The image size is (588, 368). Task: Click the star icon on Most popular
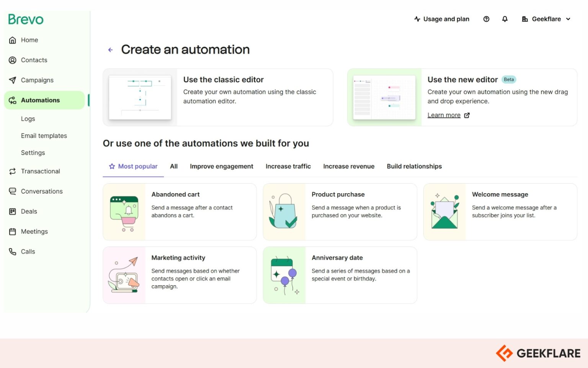pyautogui.click(x=112, y=166)
